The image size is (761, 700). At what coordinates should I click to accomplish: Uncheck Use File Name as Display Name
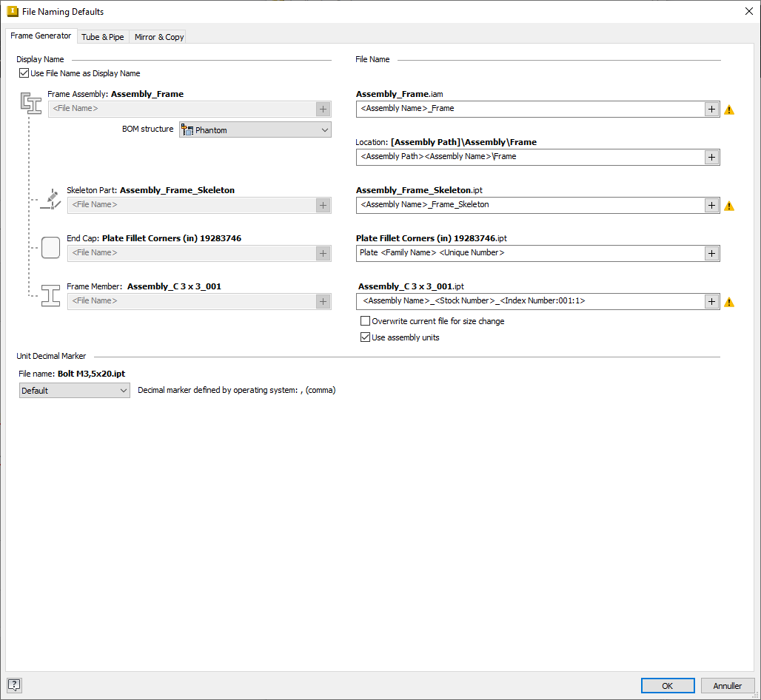[x=23, y=73]
